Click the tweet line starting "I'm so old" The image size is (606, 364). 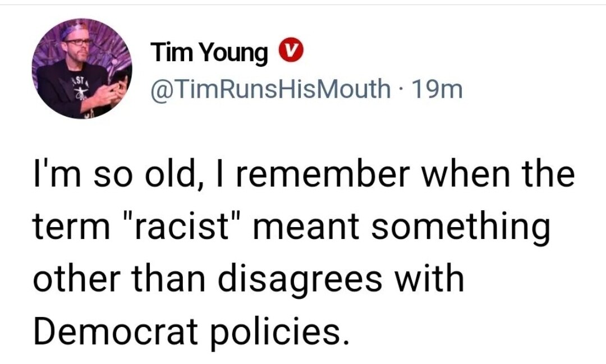(x=303, y=175)
